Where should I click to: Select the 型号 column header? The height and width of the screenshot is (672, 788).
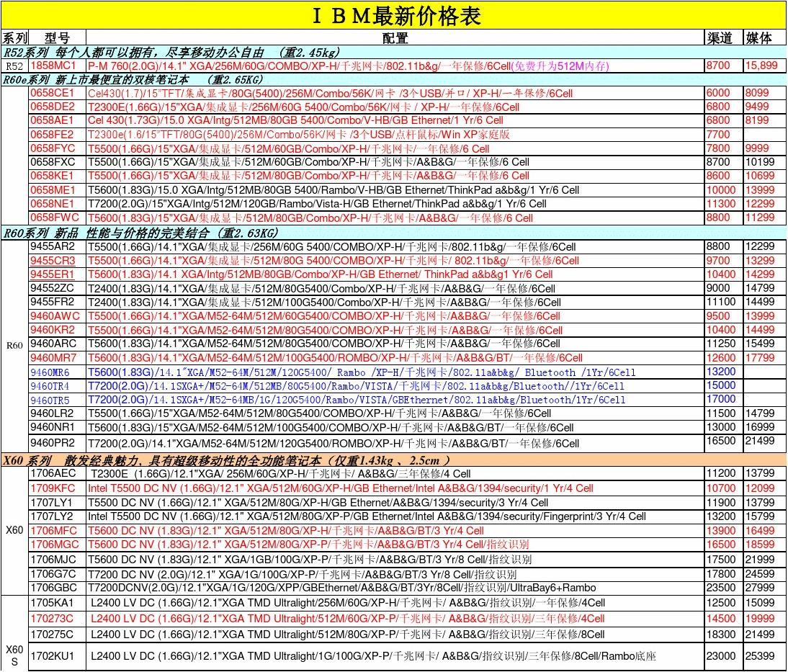(x=57, y=37)
